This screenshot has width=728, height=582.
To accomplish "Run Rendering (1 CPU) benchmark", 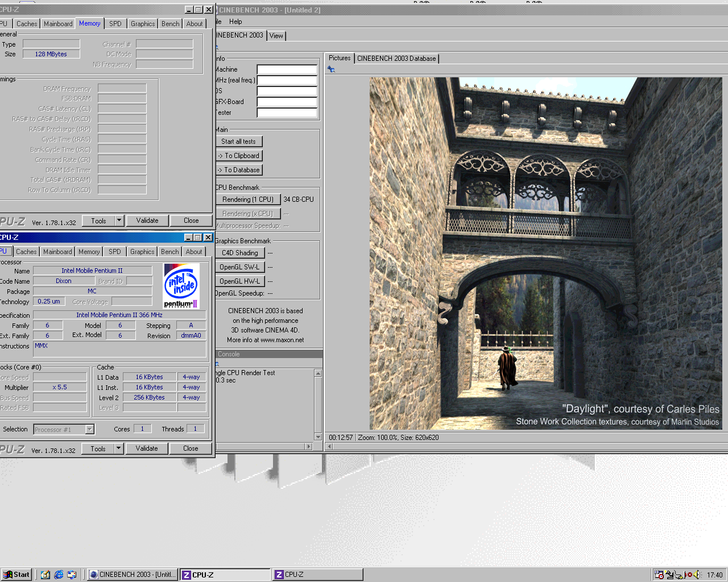I will coord(247,199).
